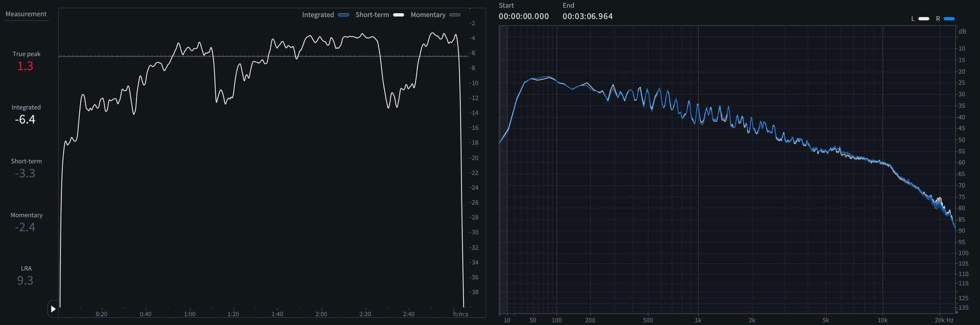
Task: Click the End label above spectrum
Action: [568, 5]
